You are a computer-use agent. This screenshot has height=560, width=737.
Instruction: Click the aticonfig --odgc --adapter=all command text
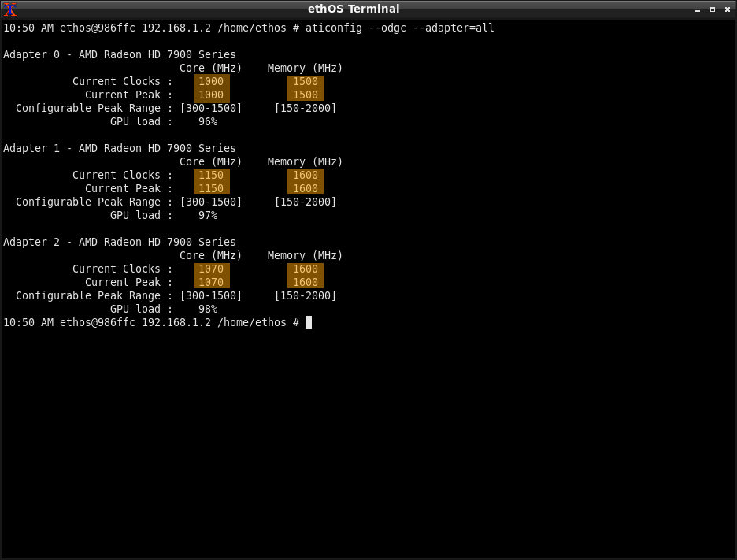coord(399,28)
